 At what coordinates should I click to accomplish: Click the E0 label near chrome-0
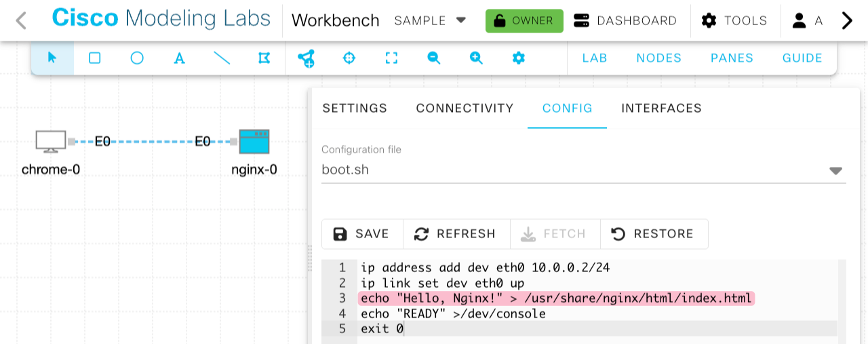[102, 141]
